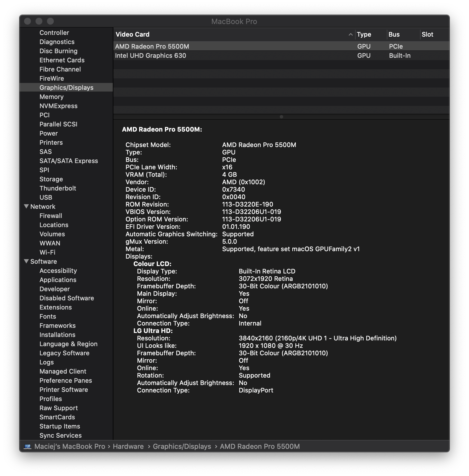The image size is (469, 476).
Task: Click the MacBook icon in the breadcrumb bar
Action: pyautogui.click(x=27, y=446)
